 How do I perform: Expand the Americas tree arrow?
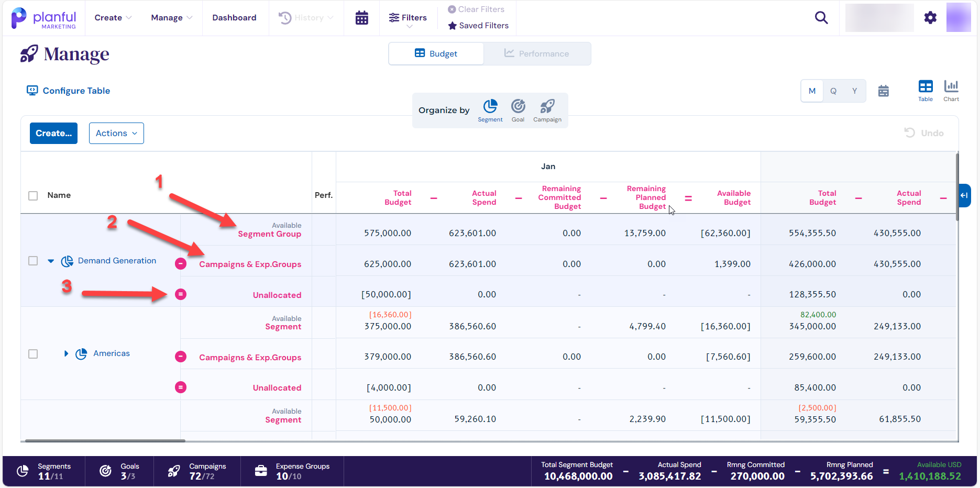click(x=66, y=354)
